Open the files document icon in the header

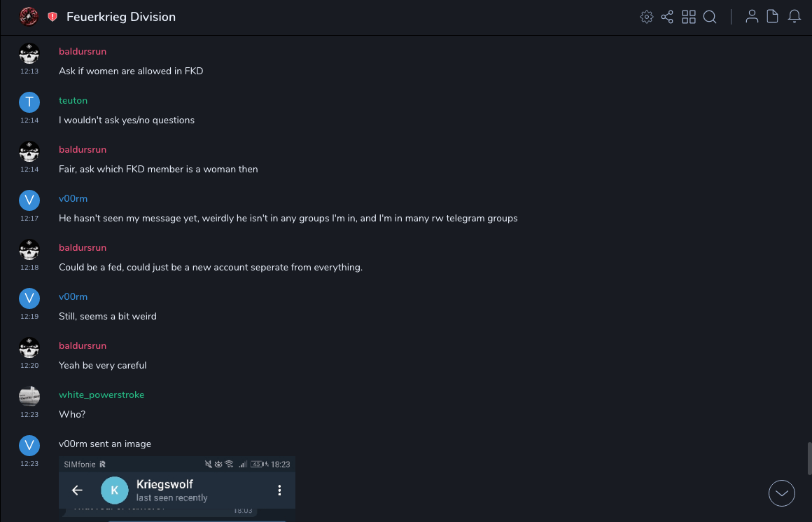[773, 17]
